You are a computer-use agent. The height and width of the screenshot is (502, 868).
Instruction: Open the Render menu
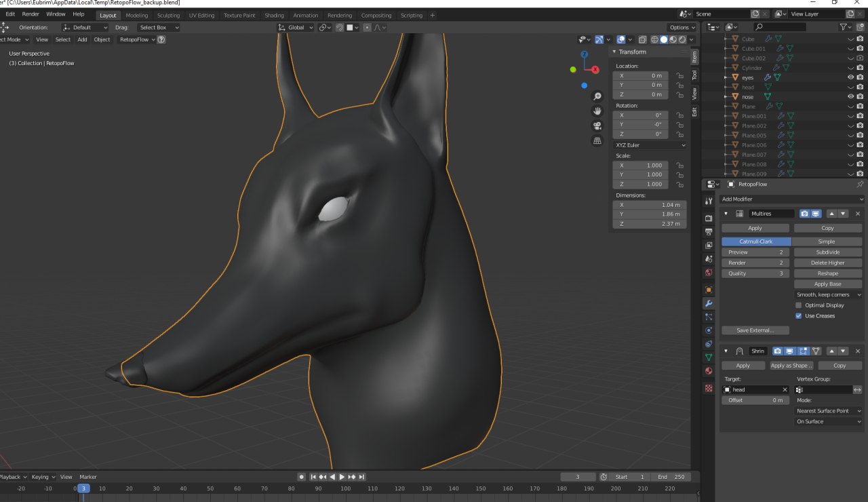[x=31, y=14]
